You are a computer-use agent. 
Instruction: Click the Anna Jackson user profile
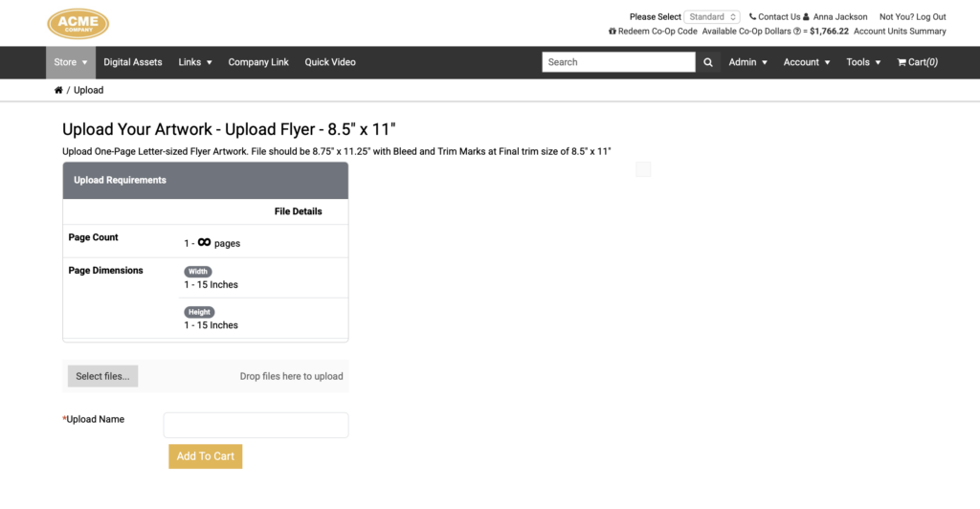835,17
